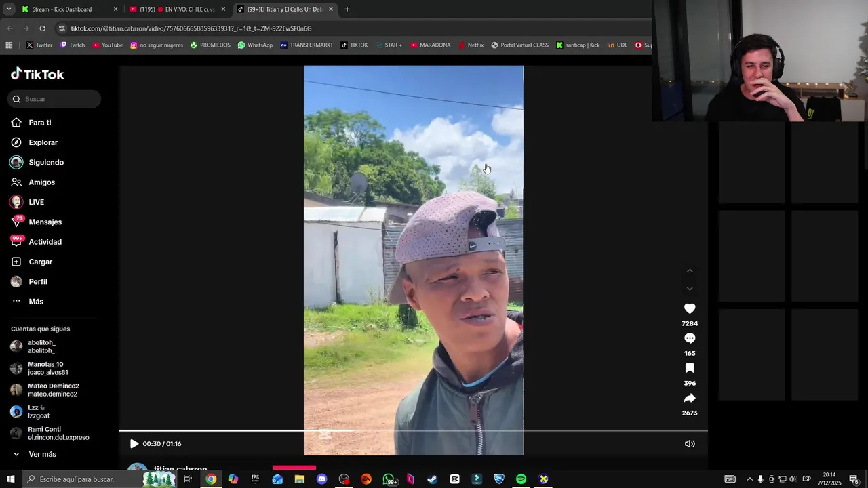The width and height of the screenshot is (868, 488).
Task: Open the MARADONA bookmark
Action: tap(430, 45)
